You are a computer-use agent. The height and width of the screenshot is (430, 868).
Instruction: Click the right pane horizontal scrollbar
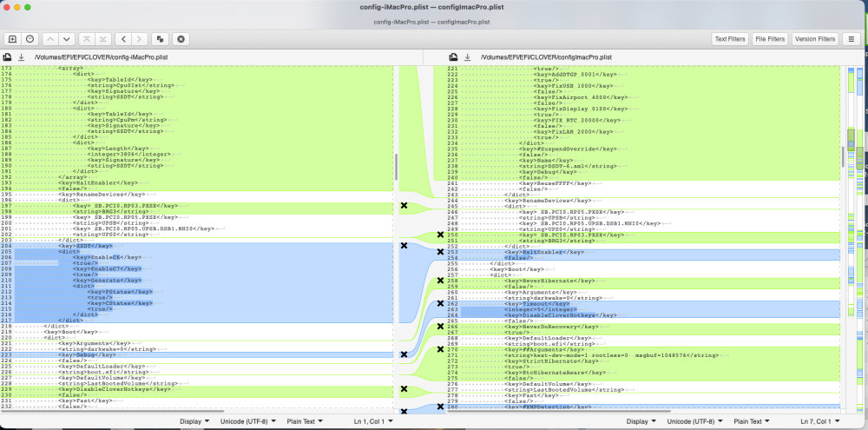pyautogui.click(x=559, y=412)
